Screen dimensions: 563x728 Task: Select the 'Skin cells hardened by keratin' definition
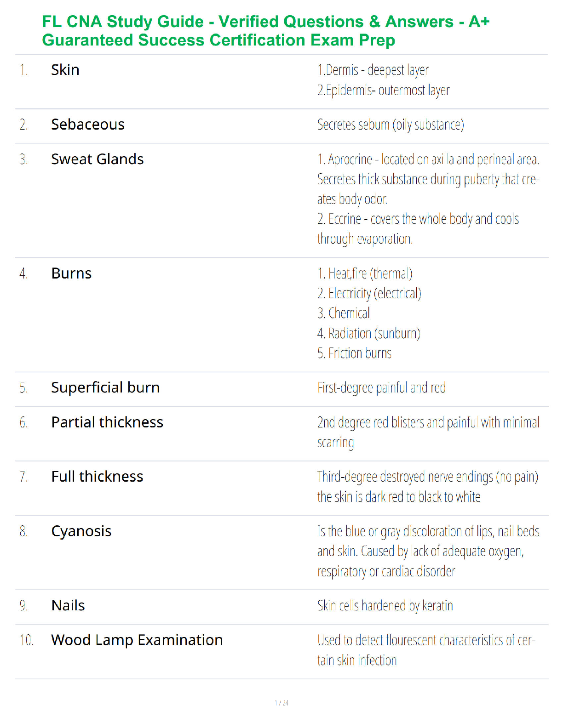tap(385, 606)
